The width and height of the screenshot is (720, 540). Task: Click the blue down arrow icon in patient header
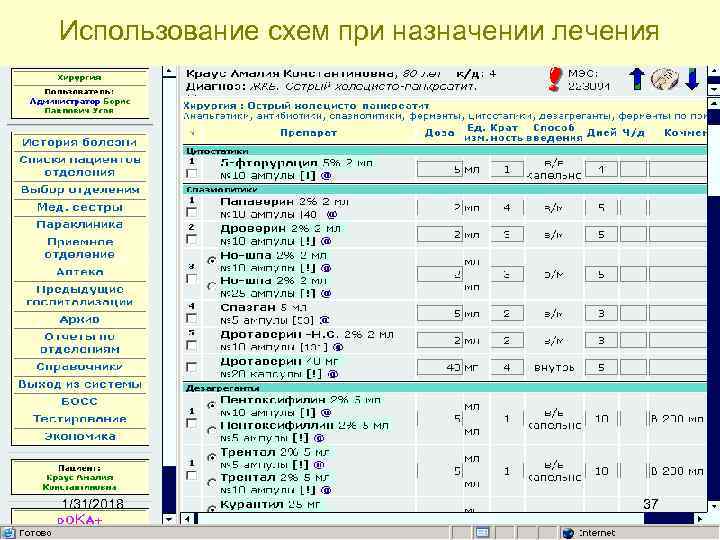coord(692,79)
